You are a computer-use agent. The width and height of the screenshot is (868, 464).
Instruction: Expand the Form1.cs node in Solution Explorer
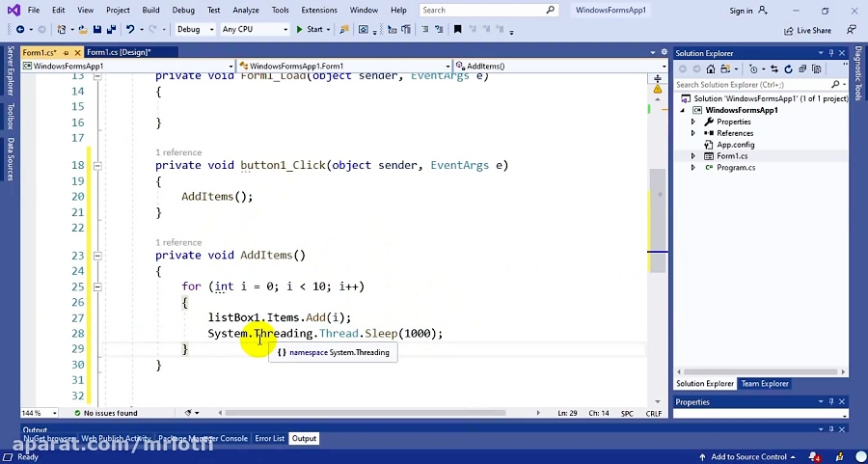692,156
